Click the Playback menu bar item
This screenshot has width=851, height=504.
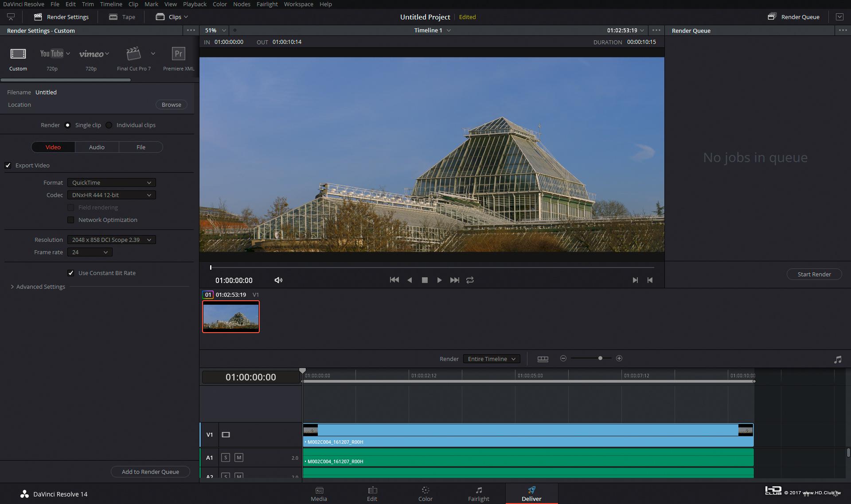click(195, 3)
